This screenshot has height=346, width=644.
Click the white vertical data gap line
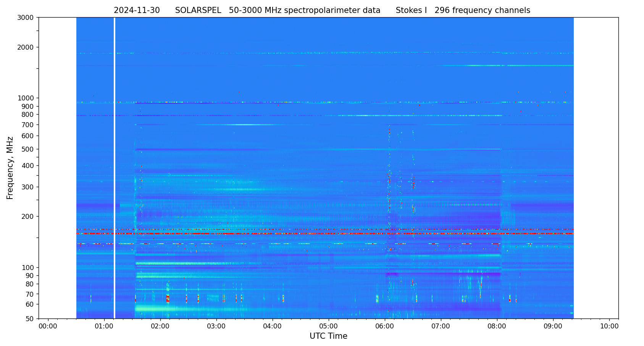click(115, 168)
